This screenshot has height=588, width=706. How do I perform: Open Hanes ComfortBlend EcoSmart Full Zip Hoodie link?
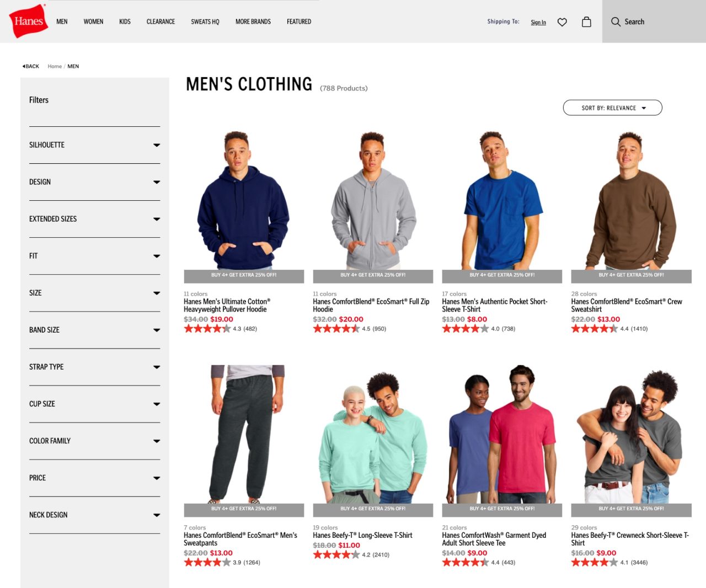click(x=371, y=305)
